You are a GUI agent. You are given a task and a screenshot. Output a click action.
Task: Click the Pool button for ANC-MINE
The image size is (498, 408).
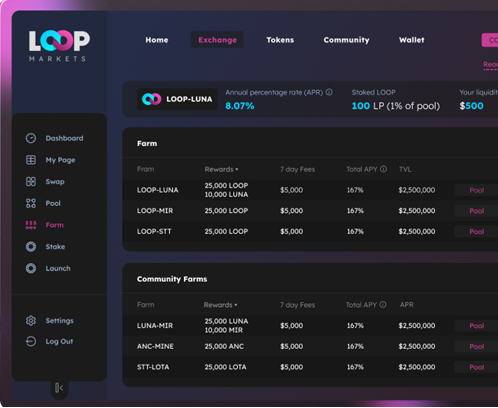[x=476, y=346]
